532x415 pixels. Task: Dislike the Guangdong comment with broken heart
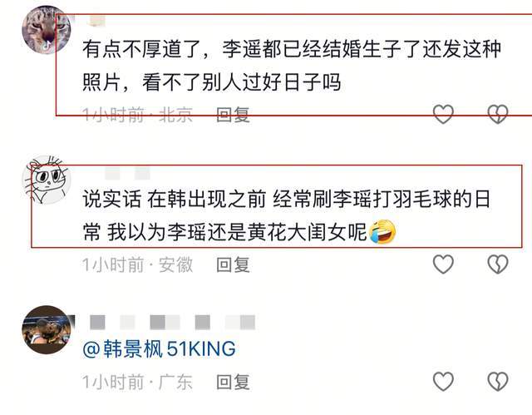497,381
